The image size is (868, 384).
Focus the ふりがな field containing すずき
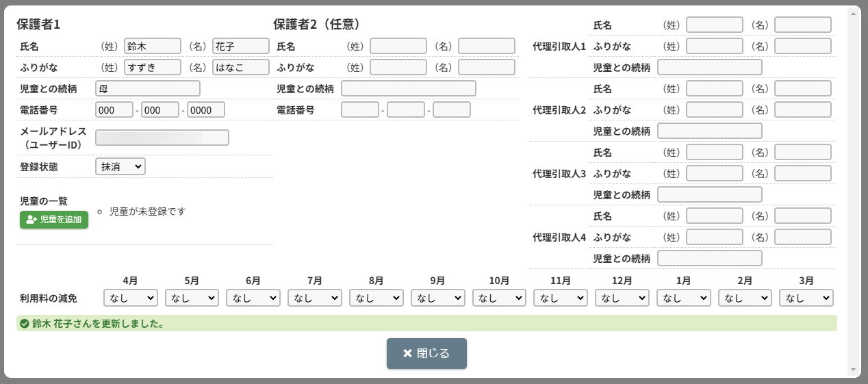tap(153, 67)
